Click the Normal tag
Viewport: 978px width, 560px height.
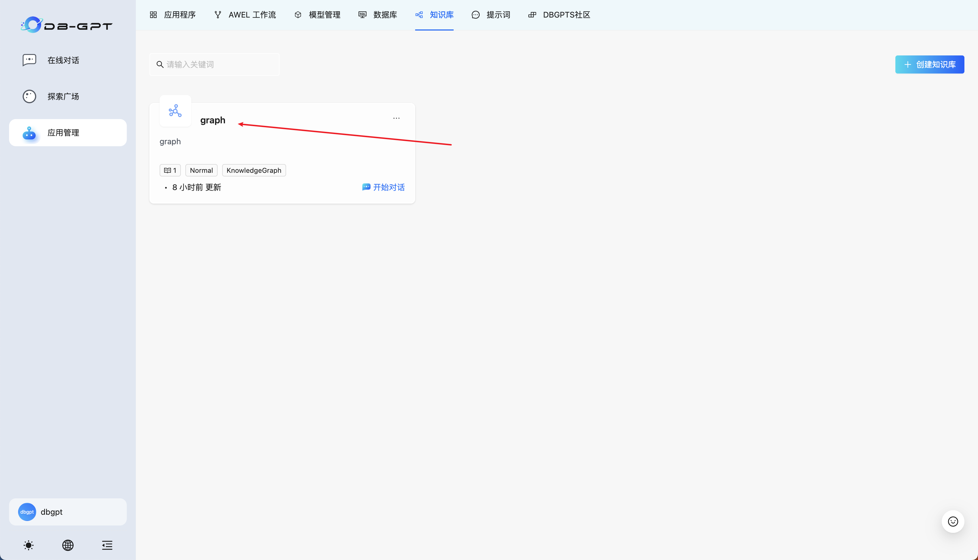[x=201, y=170]
